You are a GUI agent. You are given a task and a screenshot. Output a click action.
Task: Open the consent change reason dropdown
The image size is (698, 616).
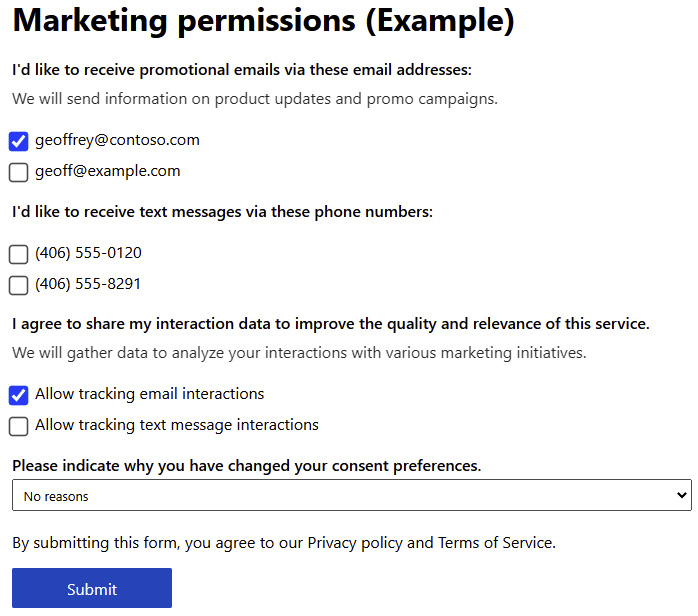[x=352, y=495]
